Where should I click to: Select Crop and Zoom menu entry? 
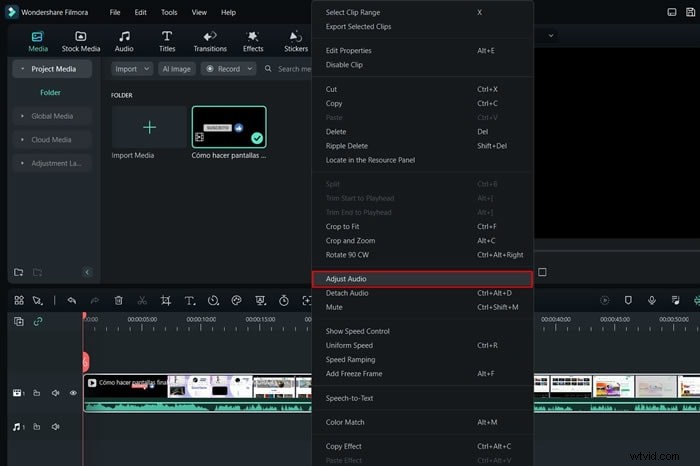422,241
